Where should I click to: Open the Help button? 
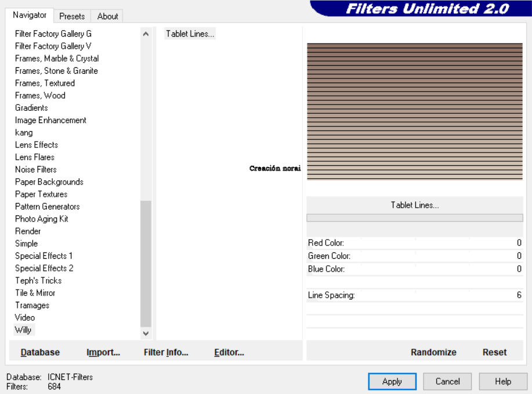pos(503,381)
